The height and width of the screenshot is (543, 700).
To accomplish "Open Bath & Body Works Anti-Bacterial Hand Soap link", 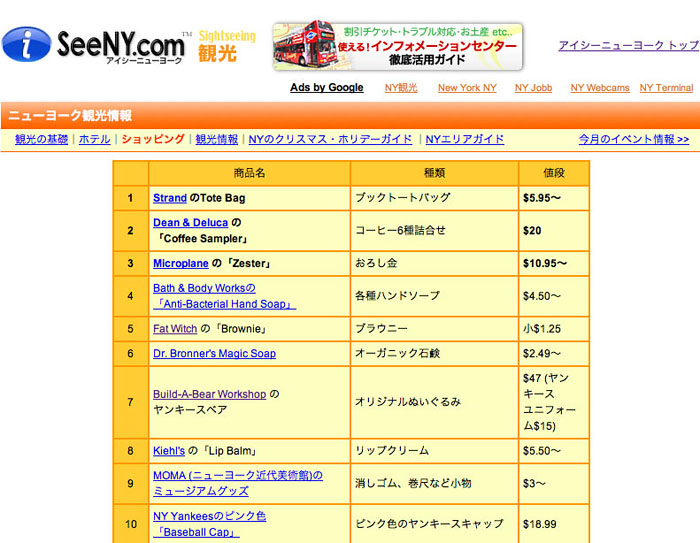I will pyautogui.click(x=224, y=296).
